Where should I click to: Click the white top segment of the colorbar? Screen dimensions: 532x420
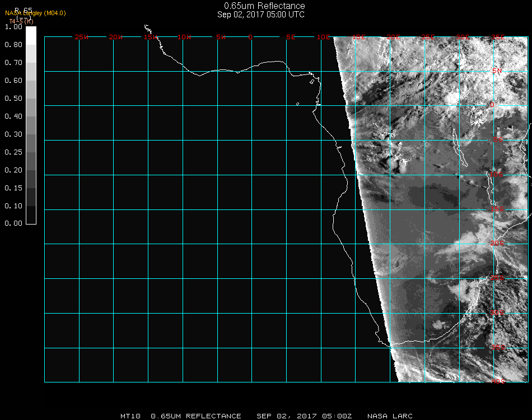[31, 36]
